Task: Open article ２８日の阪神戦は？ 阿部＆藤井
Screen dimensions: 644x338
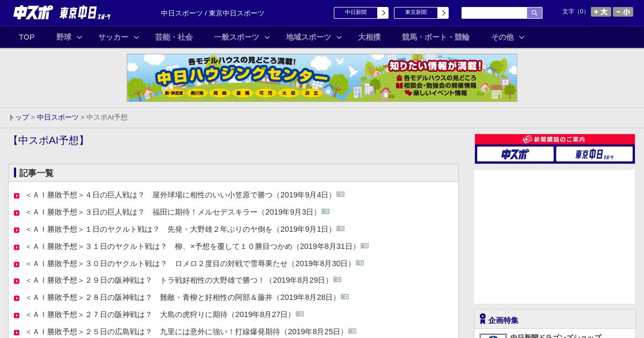Action: 183,297
